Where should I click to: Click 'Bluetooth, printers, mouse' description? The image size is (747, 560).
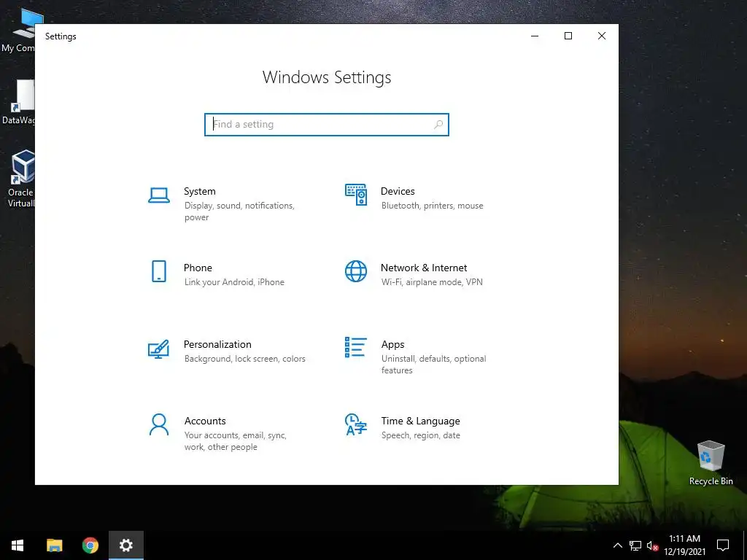(432, 206)
